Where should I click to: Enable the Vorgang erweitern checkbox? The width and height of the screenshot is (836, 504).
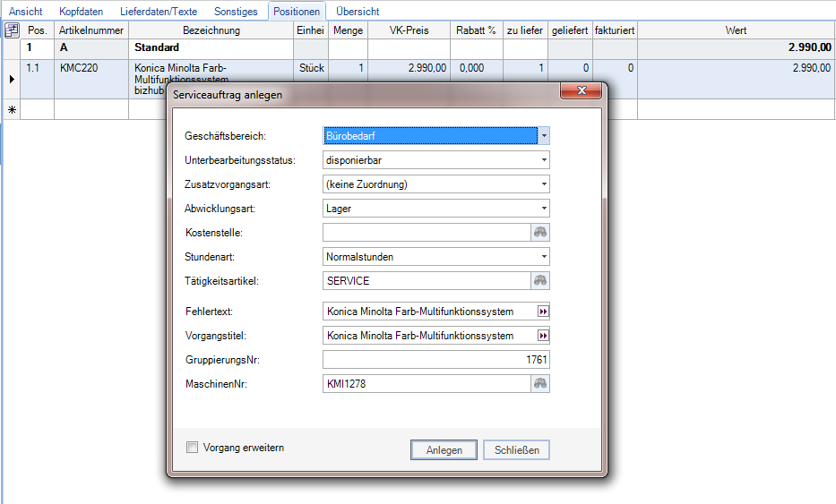(192, 448)
